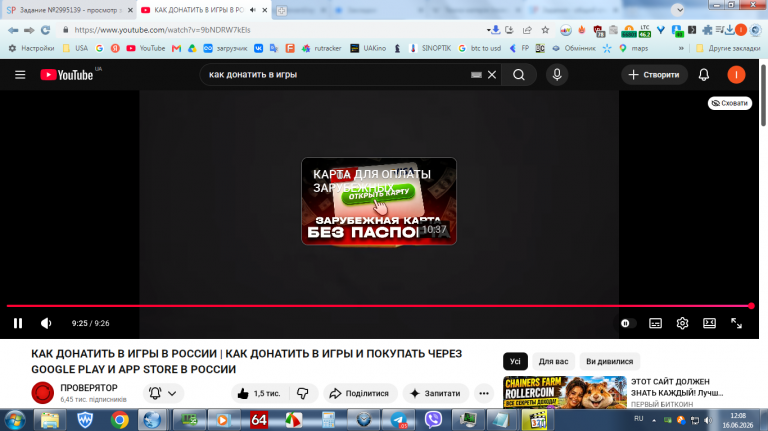Expand subscription notification bell dropdown

click(163, 393)
